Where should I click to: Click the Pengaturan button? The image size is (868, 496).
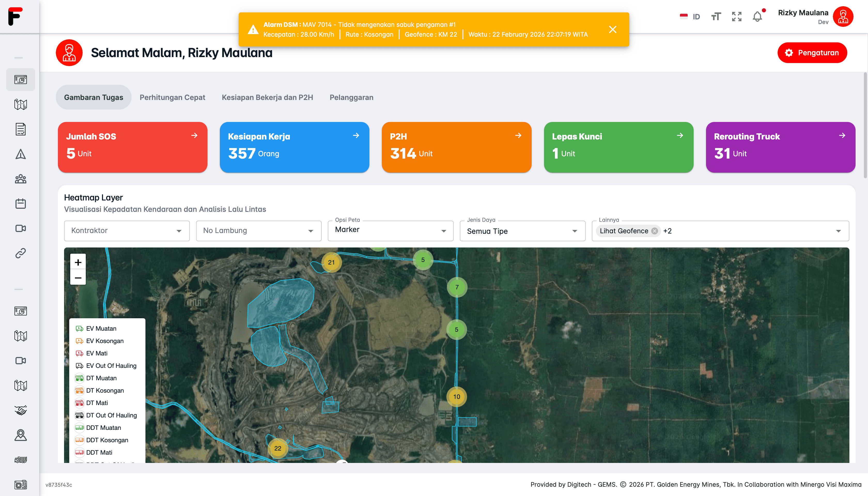pos(812,53)
